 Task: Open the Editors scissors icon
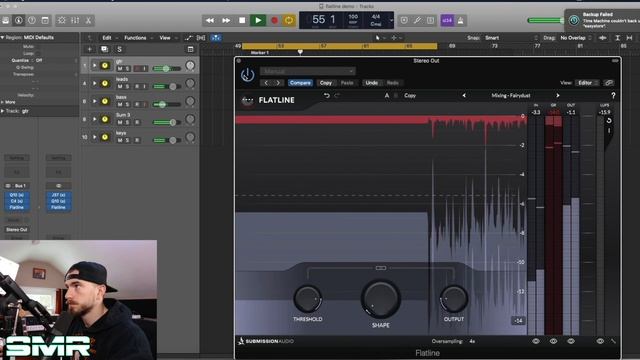coord(88,20)
